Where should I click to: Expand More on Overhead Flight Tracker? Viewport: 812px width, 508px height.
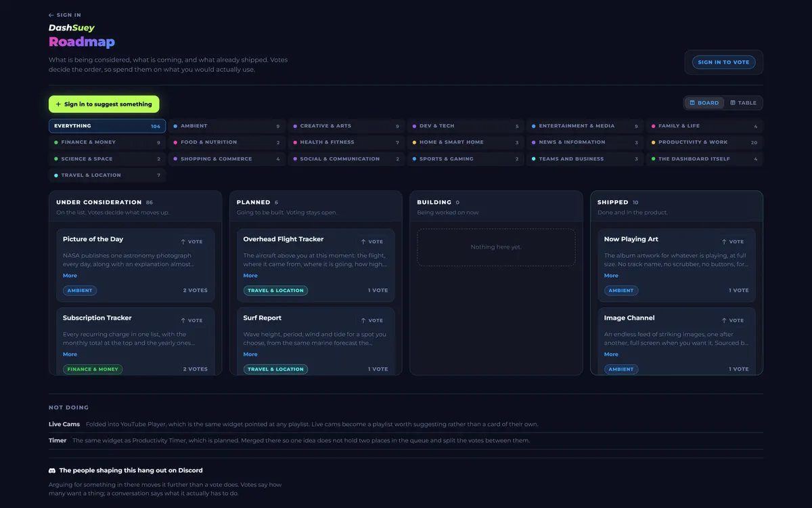tap(250, 276)
